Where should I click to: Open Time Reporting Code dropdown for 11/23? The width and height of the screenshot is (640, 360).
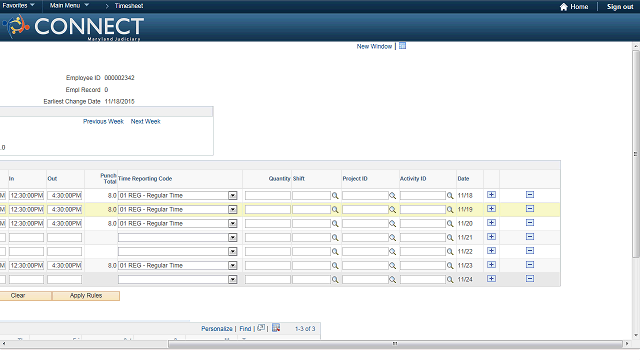(233, 265)
